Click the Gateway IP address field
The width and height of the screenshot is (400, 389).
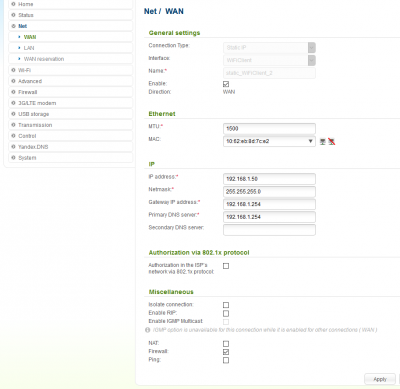tap(269, 204)
